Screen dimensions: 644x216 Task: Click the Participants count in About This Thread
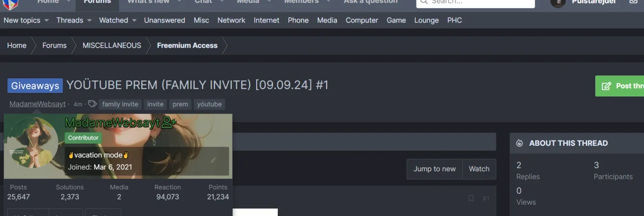[x=597, y=165]
